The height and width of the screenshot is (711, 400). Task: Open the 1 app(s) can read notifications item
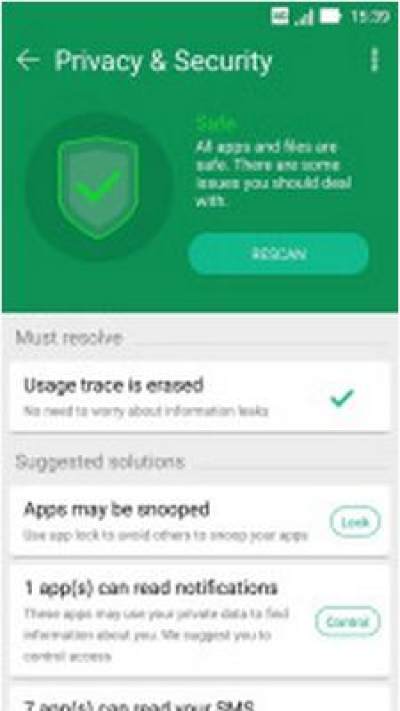[200, 621]
